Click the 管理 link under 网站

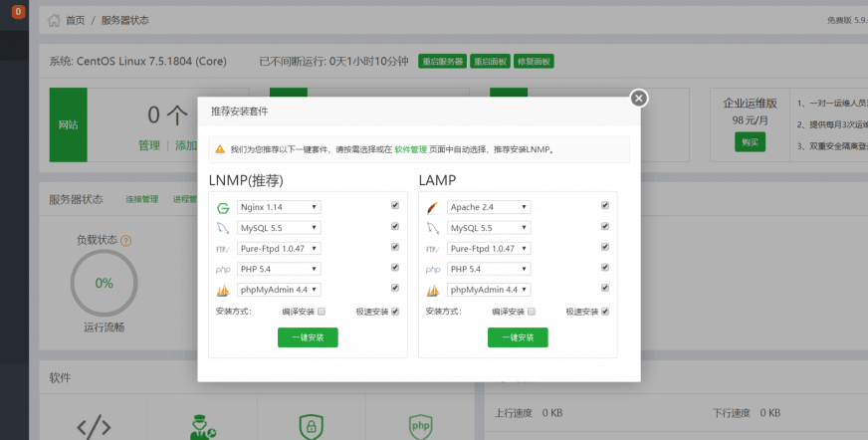(x=149, y=145)
